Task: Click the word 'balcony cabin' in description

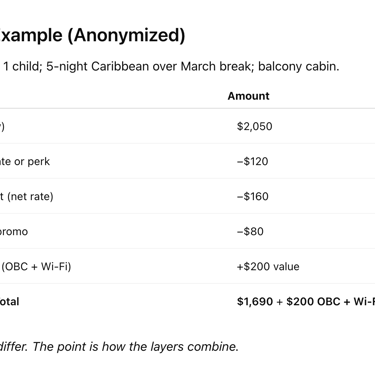Action: pyautogui.click(x=299, y=66)
